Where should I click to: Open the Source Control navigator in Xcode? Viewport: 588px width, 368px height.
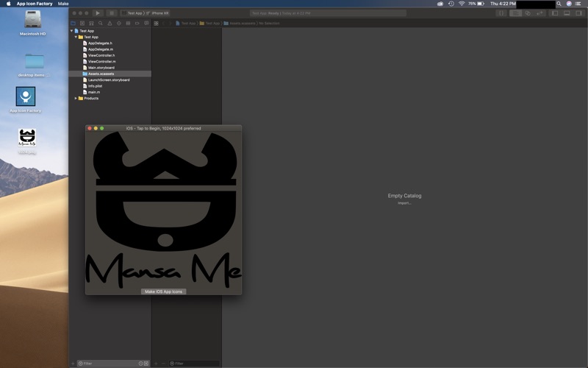point(82,24)
